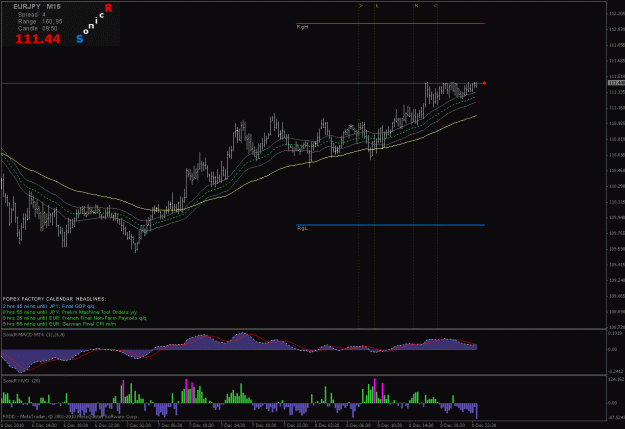Screen dimensions: 625x429
Task: Select the French Final Non-Farm Payrolls headline
Action: [x=75, y=318]
